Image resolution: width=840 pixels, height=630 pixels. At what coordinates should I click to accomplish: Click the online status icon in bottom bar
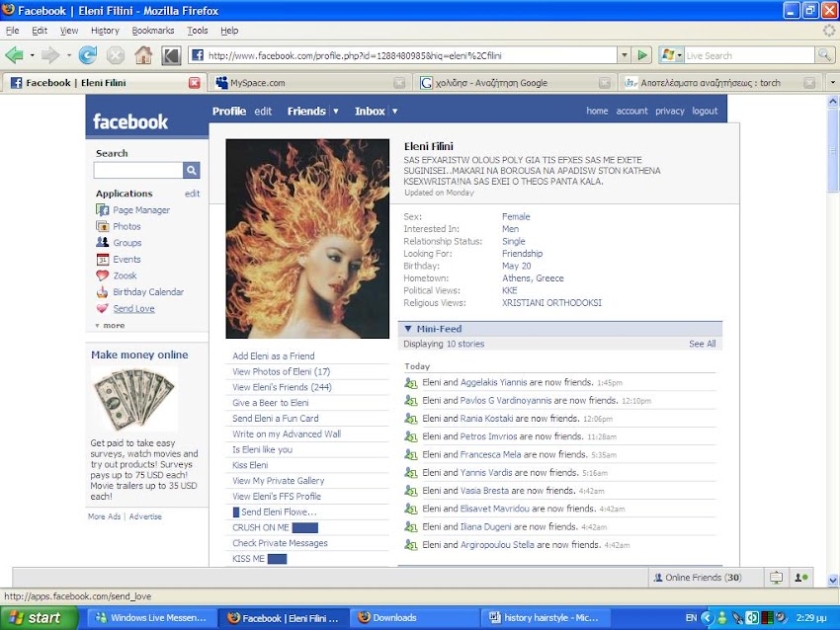(801, 578)
